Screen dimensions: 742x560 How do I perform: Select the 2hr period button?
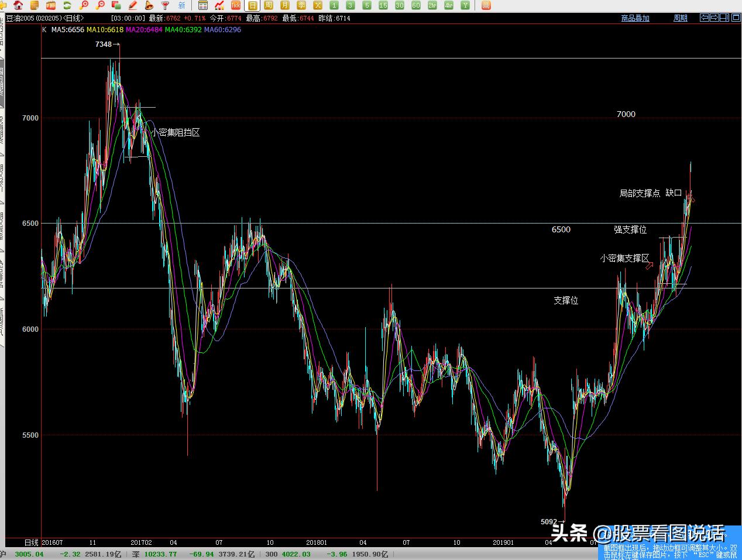432,5
